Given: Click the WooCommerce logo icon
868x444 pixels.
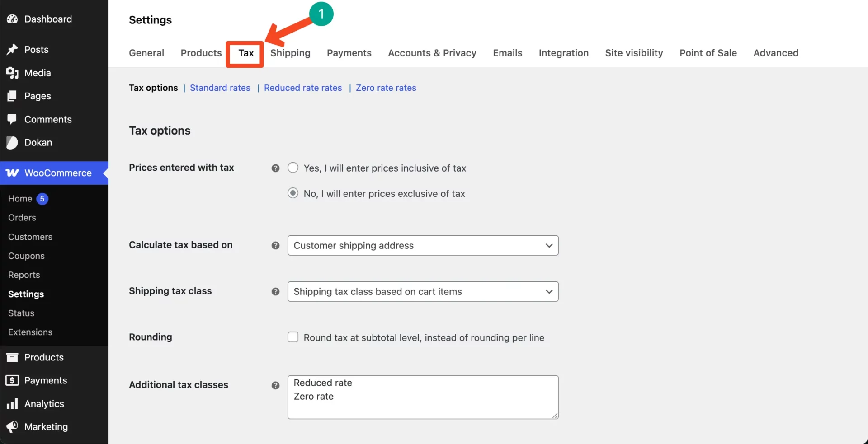Looking at the screenshot, I should coord(12,173).
